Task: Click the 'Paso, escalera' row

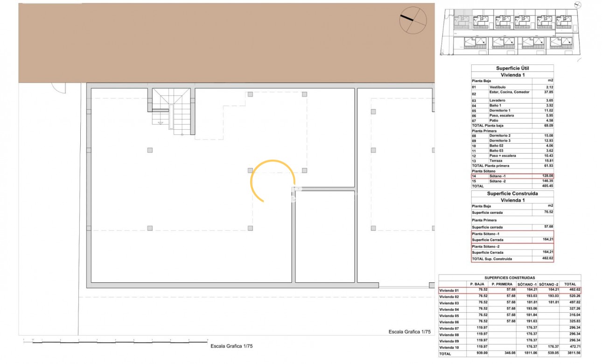Action: pyautogui.click(x=512, y=115)
